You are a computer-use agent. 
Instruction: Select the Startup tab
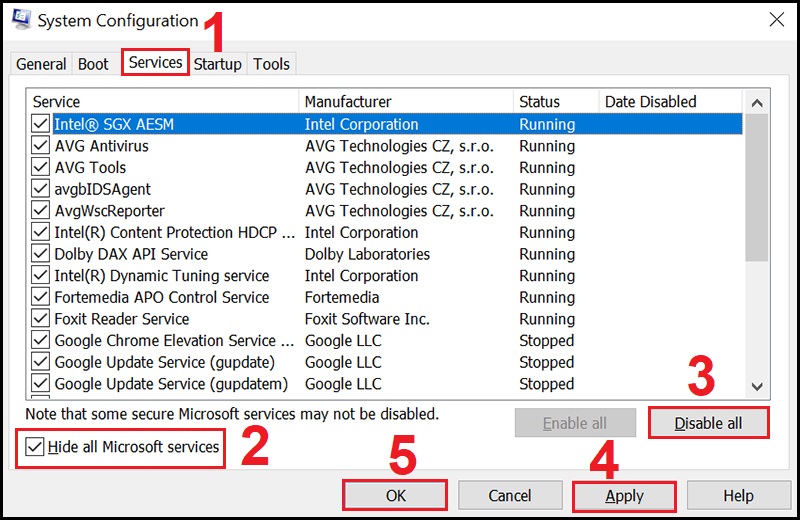click(x=218, y=64)
